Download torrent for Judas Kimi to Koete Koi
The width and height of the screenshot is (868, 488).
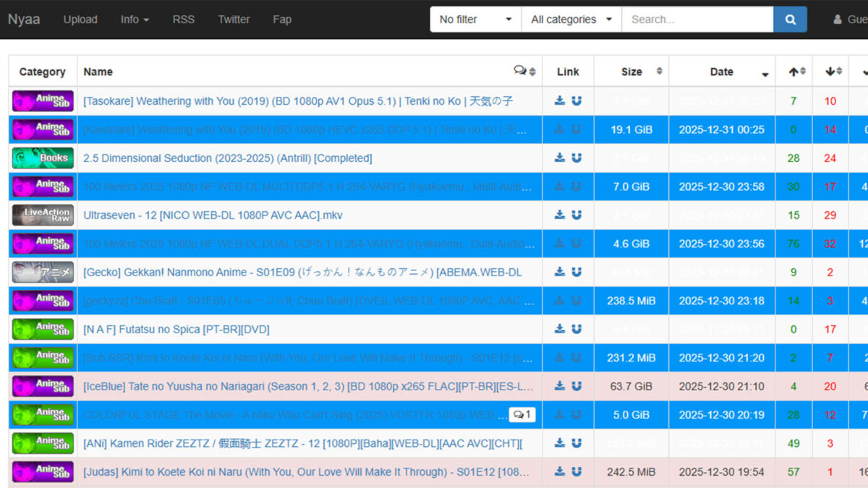pos(560,471)
